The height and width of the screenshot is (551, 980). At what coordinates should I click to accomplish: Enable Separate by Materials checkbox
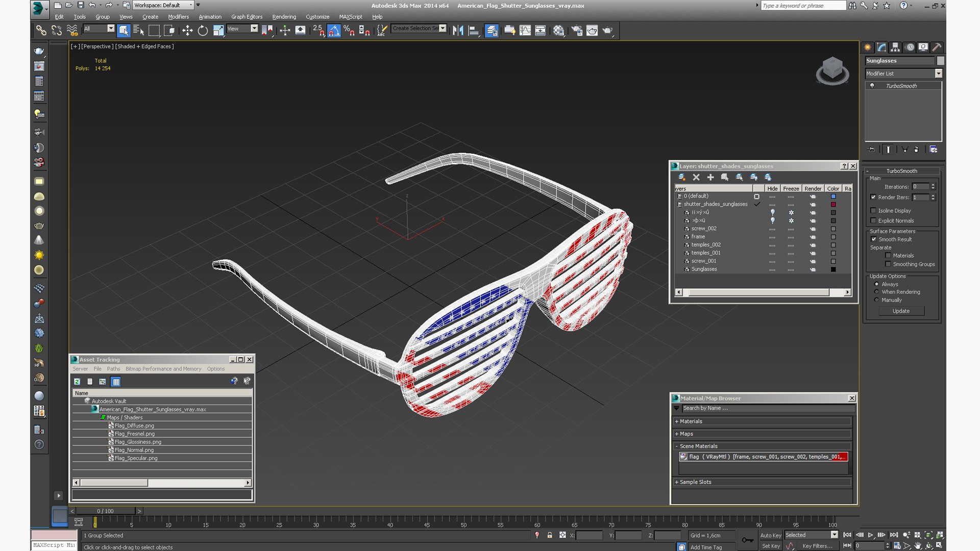pyautogui.click(x=888, y=256)
